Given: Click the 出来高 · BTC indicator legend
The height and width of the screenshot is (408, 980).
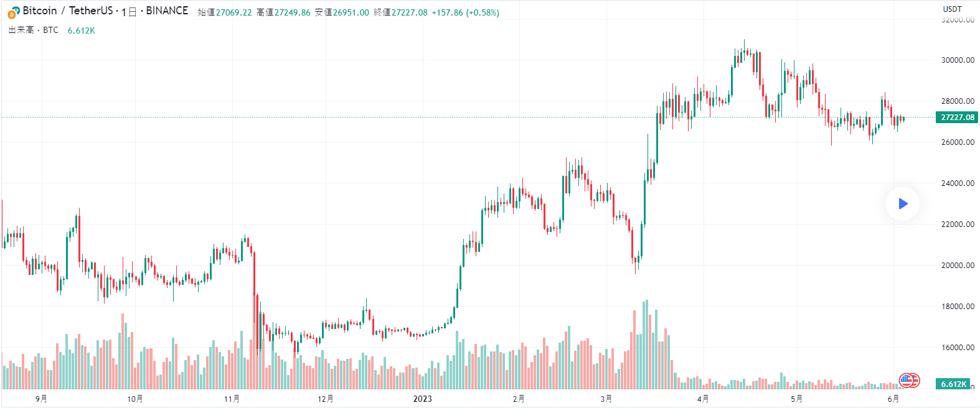Looking at the screenshot, I should pyautogui.click(x=33, y=30).
